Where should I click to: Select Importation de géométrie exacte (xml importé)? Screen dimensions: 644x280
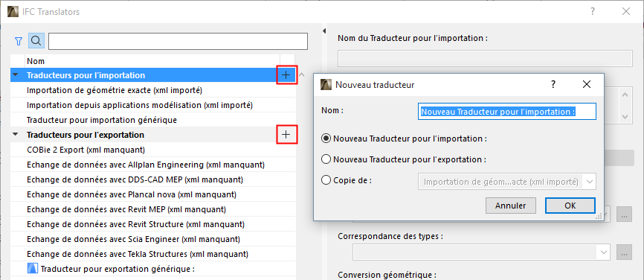tap(152, 90)
